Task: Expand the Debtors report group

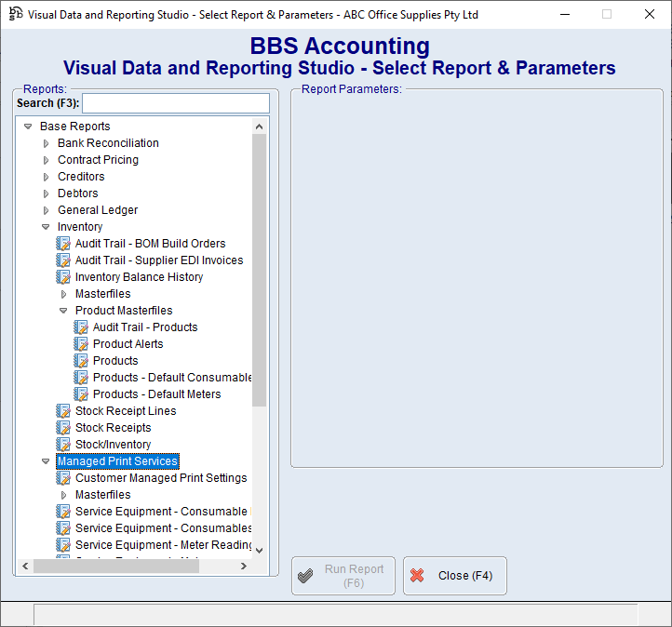Action: tap(46, 193)
